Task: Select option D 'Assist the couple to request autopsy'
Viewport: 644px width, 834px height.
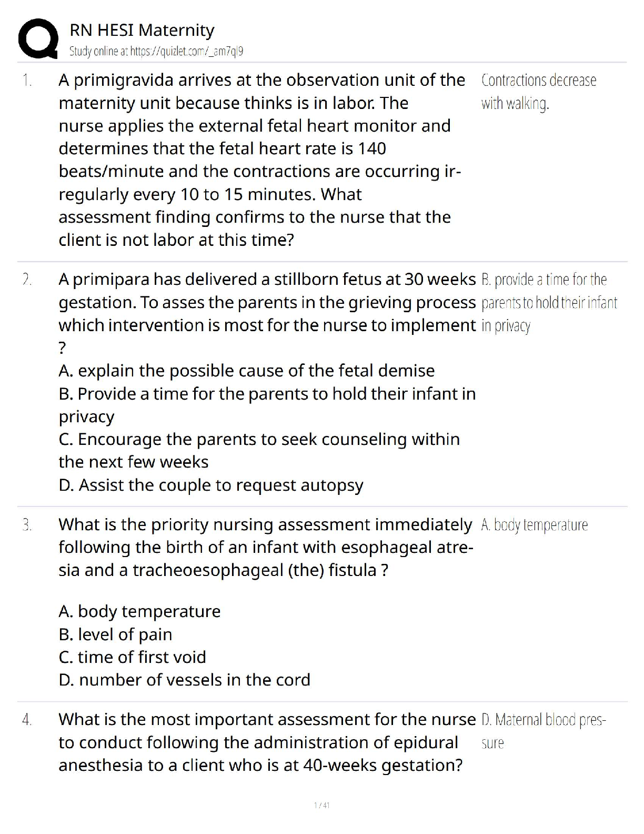Action: pyautogui.click(x=211, y=485)
